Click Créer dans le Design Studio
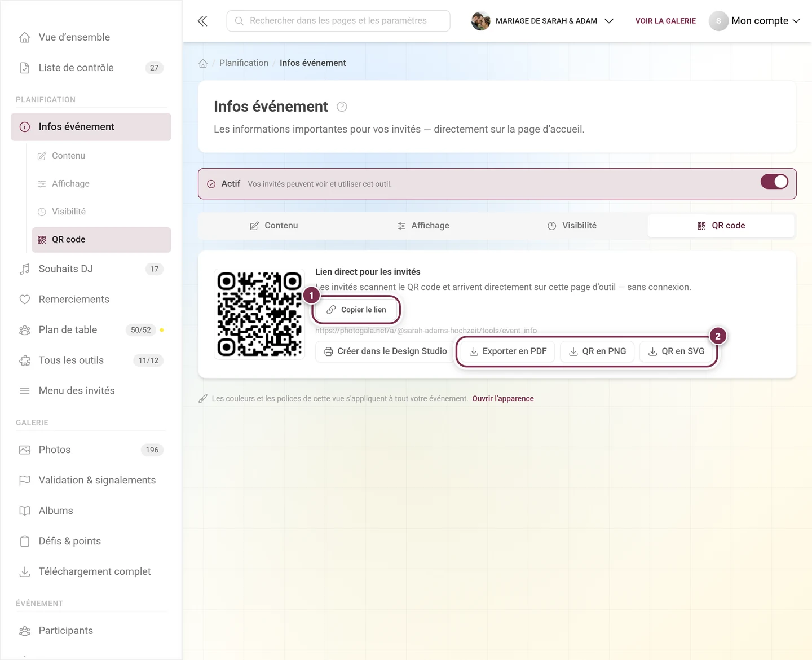The width and height of the screenshot is (812, 660). coord(386,351)
